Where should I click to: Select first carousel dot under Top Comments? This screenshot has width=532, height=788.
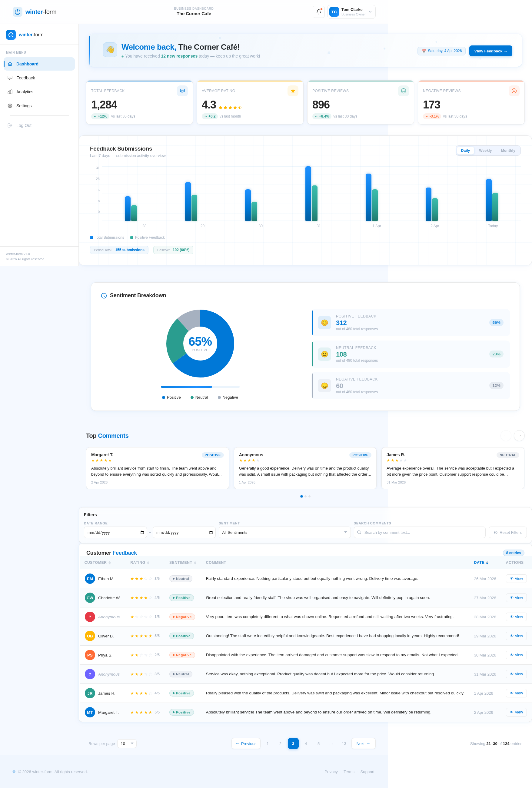(x=301, y=496)
